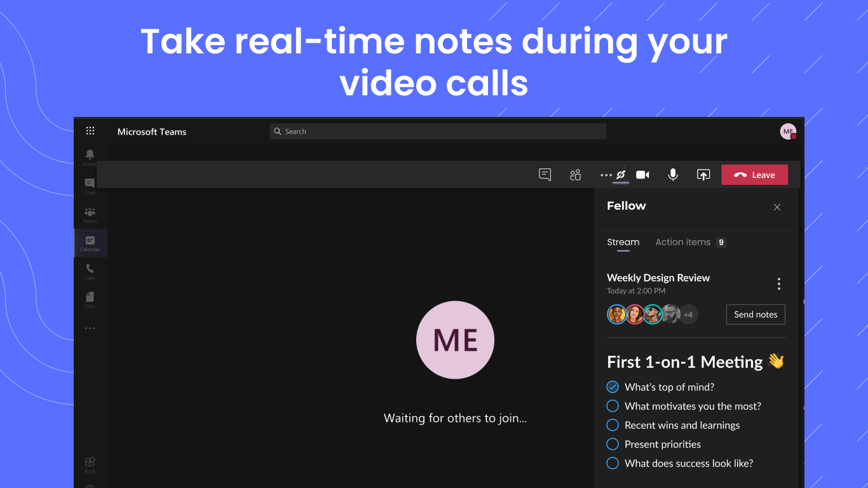This screenshot has width=868, height=488.
Task: Leave the meeting
Action: coord(754,175)
